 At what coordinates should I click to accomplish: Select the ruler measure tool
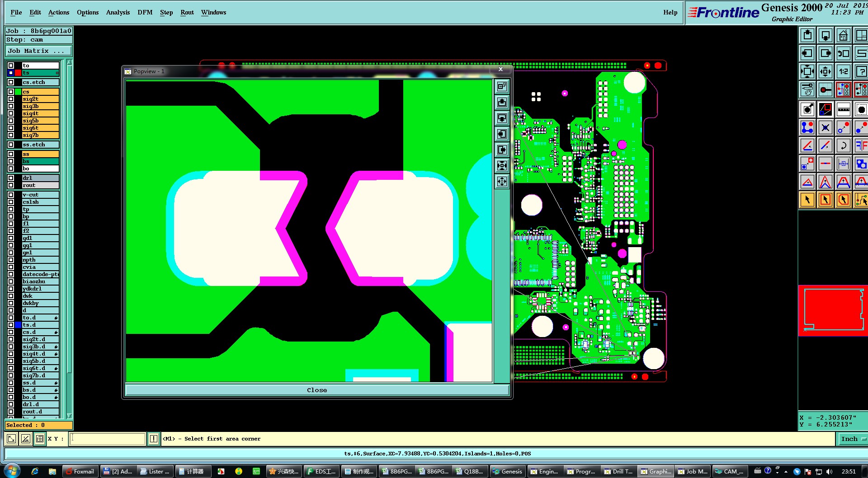tap(843, 109)
